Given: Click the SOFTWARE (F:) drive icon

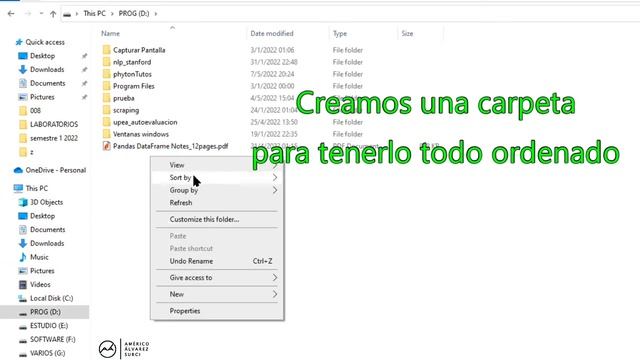Looking at the screenshot, I should tap(23, 340).
